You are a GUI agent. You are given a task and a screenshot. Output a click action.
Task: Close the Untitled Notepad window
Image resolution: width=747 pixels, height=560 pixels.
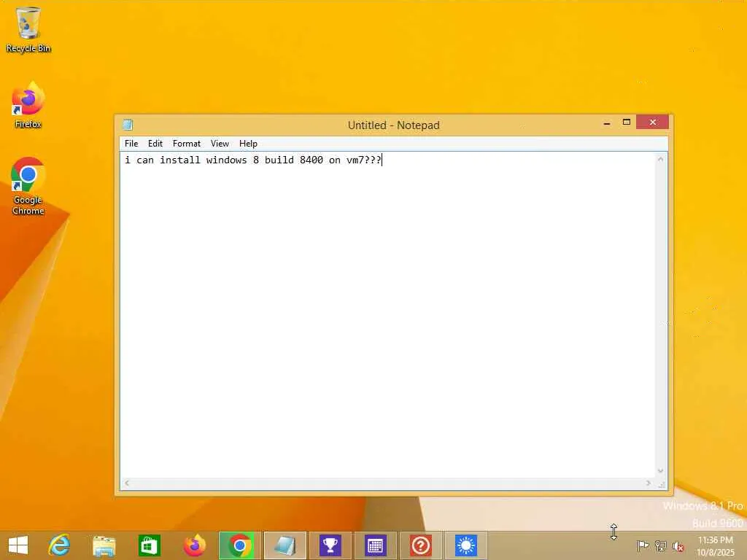pyautogui.click(x=652, y=122)
